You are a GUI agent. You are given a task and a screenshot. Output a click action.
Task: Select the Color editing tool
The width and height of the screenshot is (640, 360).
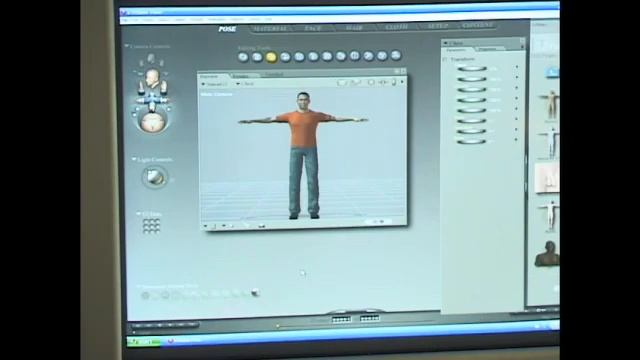[341, 56]
